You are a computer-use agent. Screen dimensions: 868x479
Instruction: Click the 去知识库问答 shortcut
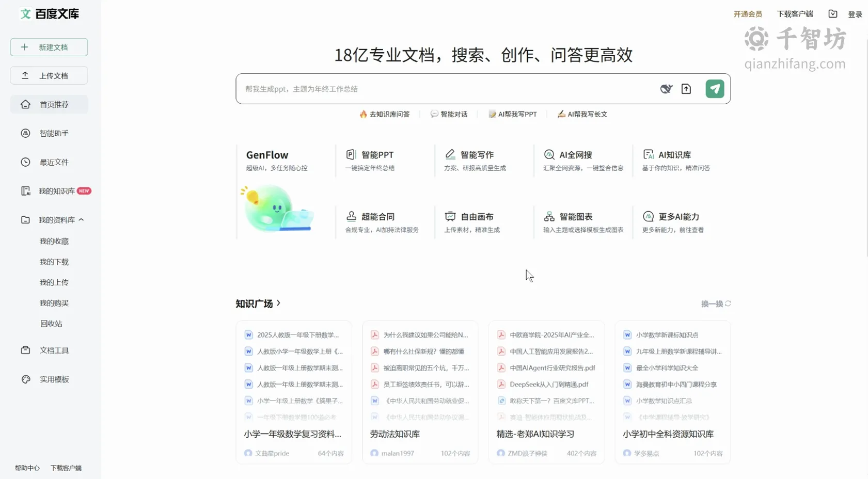point(385,114)
